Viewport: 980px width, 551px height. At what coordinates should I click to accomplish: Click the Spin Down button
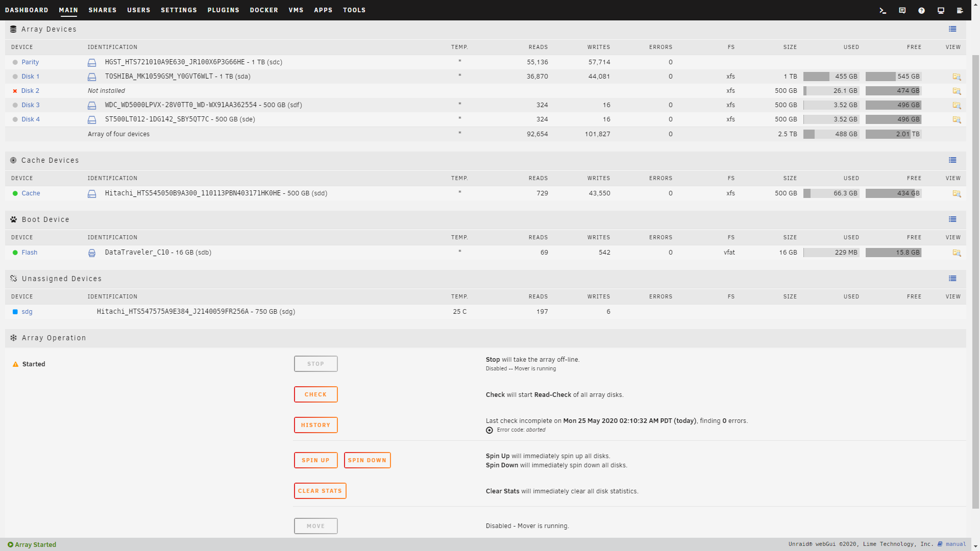click(x=367, y=460)
